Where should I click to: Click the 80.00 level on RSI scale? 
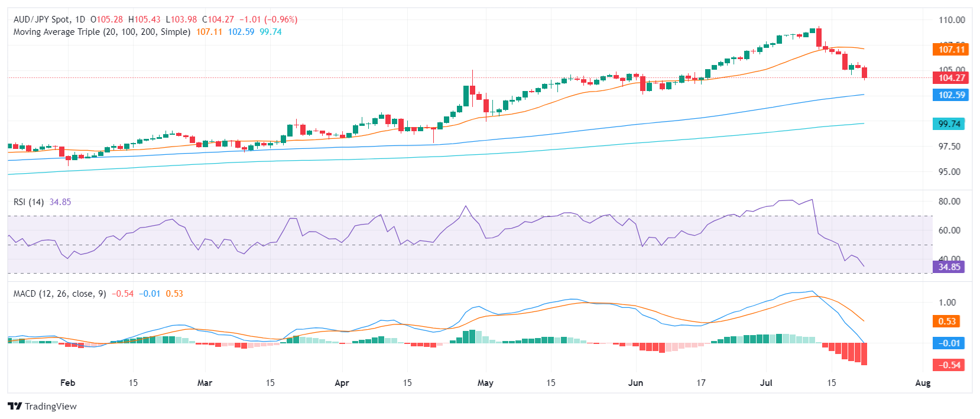949,202
